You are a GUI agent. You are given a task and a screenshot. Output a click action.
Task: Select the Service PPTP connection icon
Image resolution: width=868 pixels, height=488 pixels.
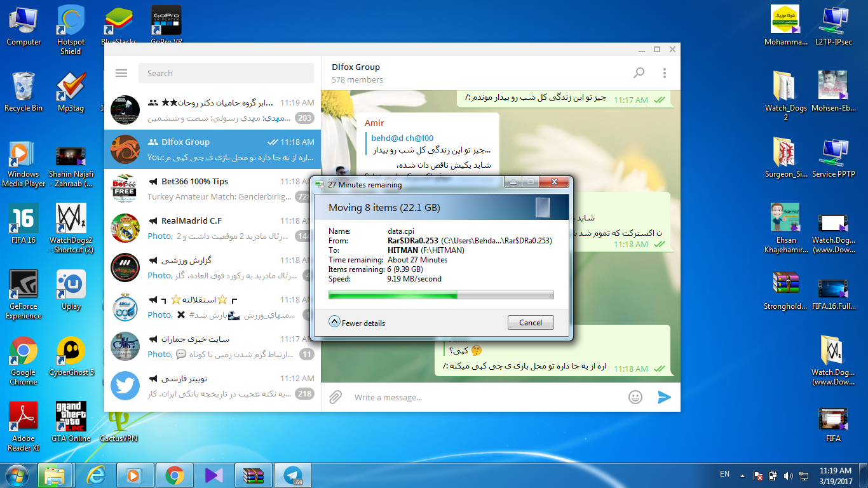pos(833,158)
